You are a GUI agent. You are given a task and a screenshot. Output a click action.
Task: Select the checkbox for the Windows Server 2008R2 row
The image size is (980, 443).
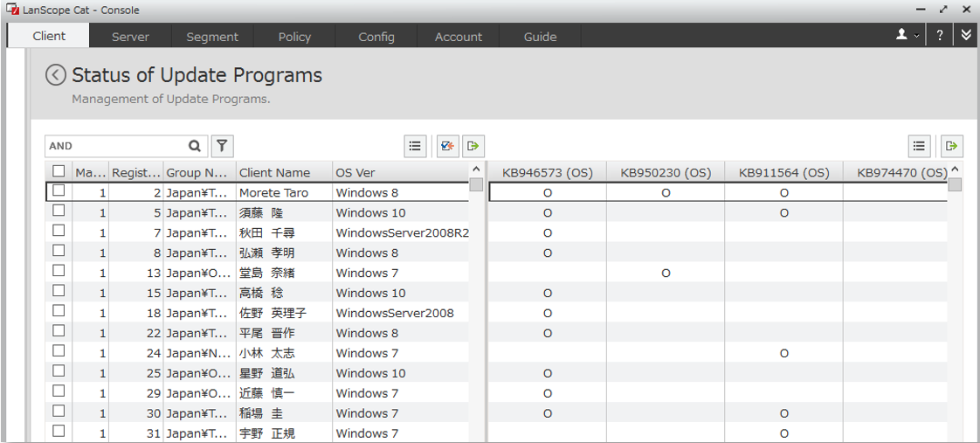click(59, 232)
